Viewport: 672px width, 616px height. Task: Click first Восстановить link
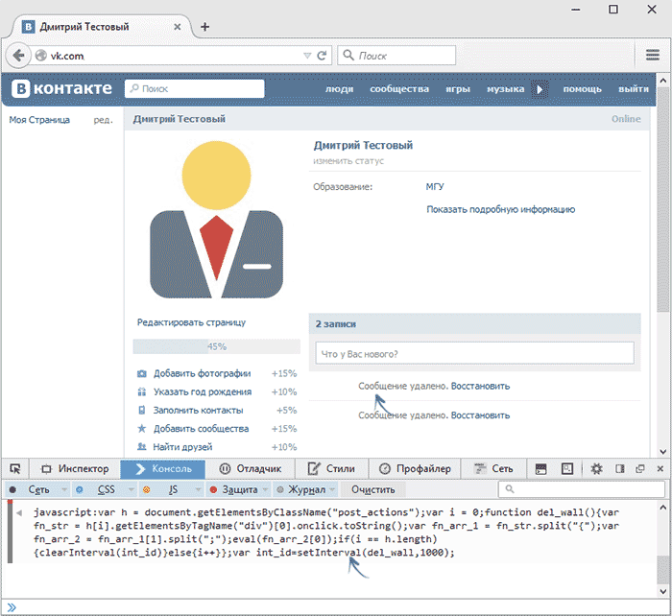480,386
